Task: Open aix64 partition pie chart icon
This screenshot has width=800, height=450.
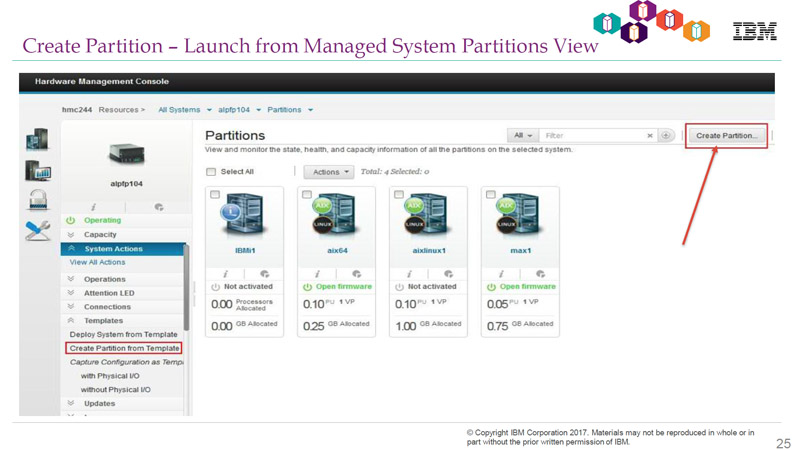Action: tap(356, 274)
